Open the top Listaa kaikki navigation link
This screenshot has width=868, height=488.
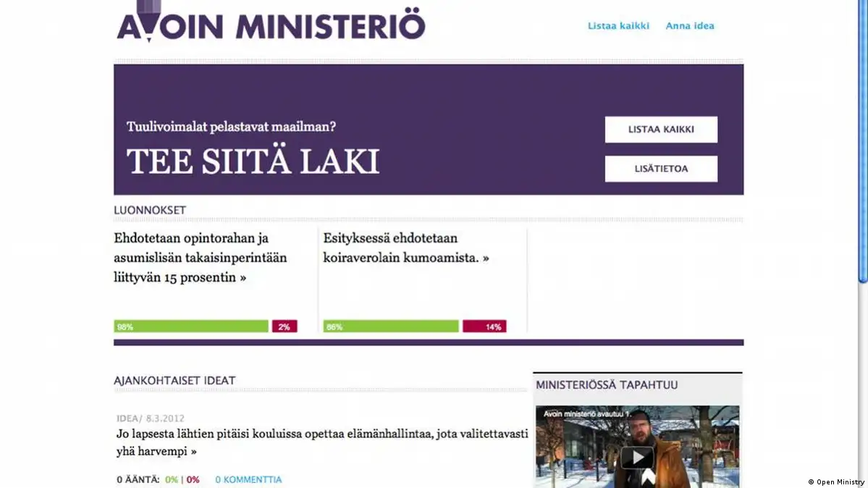(618, 26)
